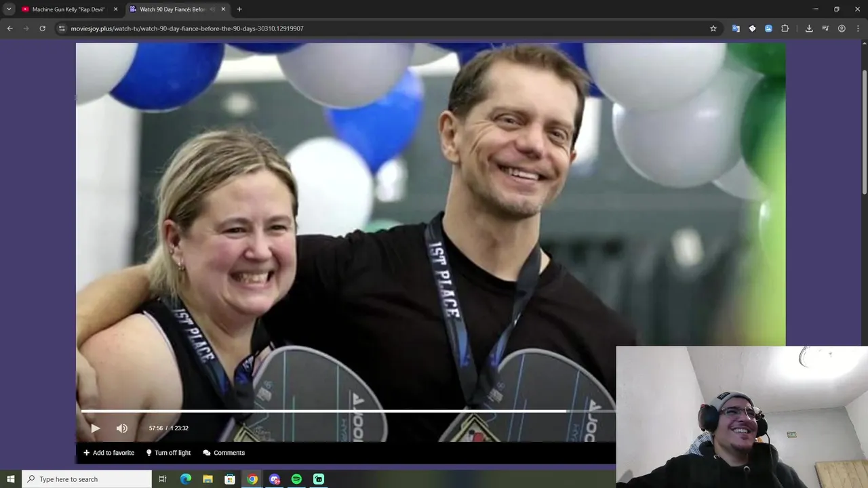Screen dimensions: 868x488
Task: Open the media controls icon
Action: [x=825, y=28]
